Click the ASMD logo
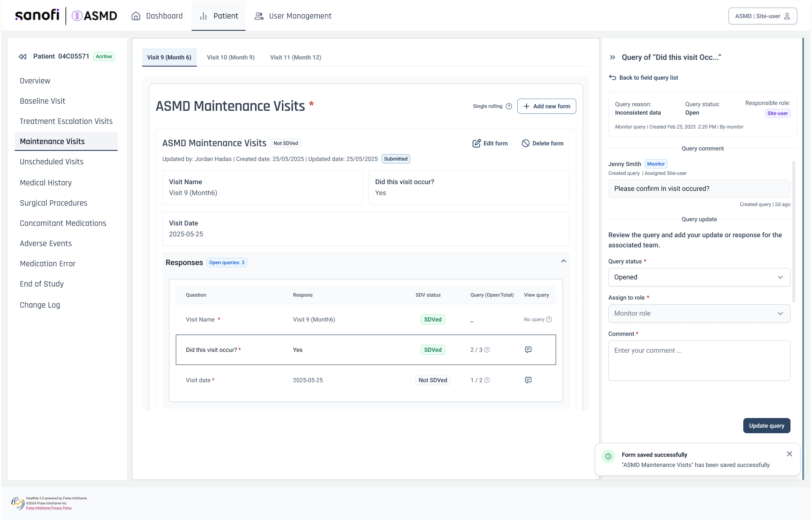Viewport: 812px width, 520px height. pyautogui.click(x=94, y=16)
